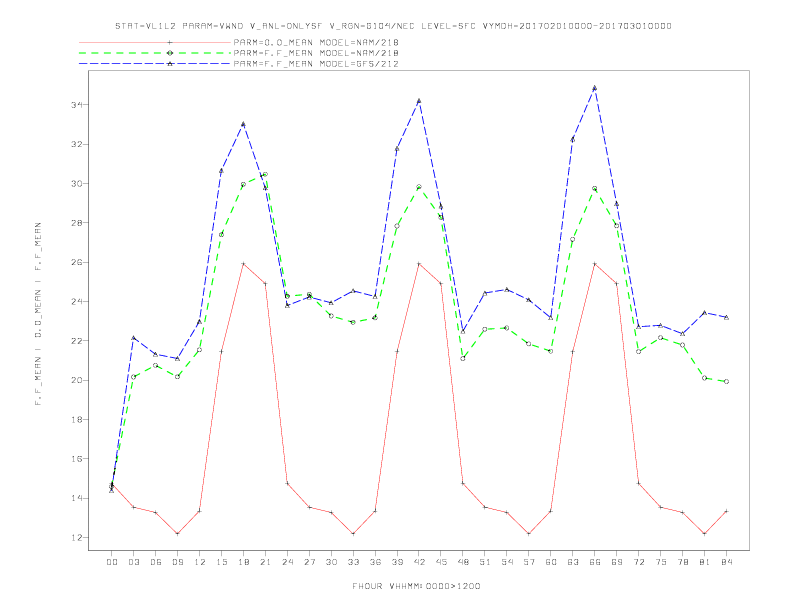Click the blue GFS triangle marker at hour 18

pyautogui.click(x=243, y=124)
